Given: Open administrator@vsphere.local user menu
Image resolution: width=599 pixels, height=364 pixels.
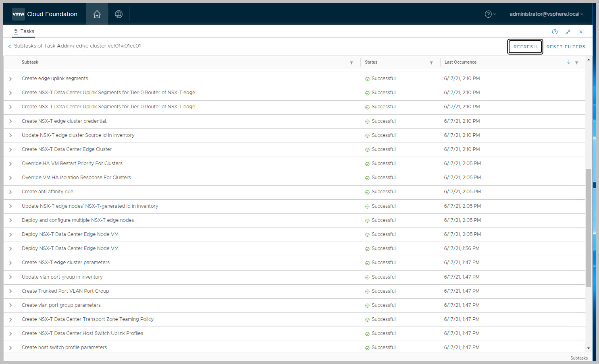Looking at the screenshot, I should [546, 14].
